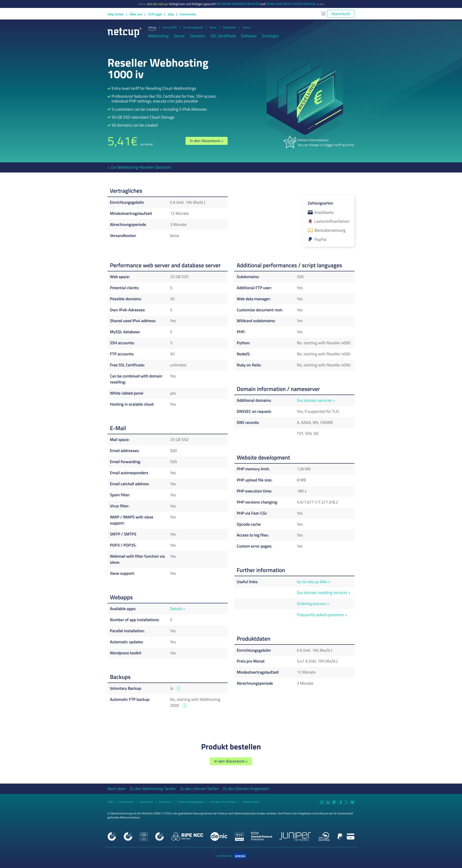Open the shopping cart icon
Screen dimensions: 462x868
pos(323,14)
